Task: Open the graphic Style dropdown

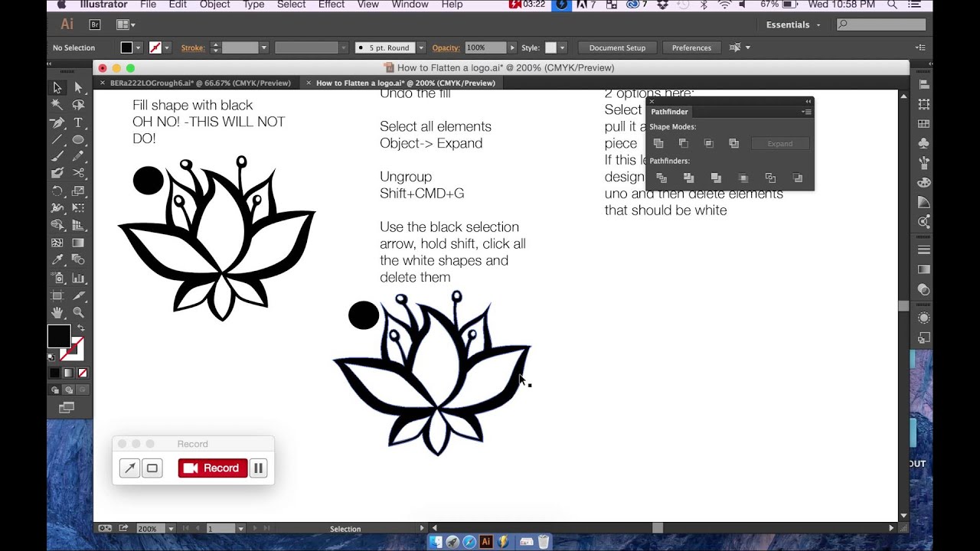Action: [x=562, y=47]
